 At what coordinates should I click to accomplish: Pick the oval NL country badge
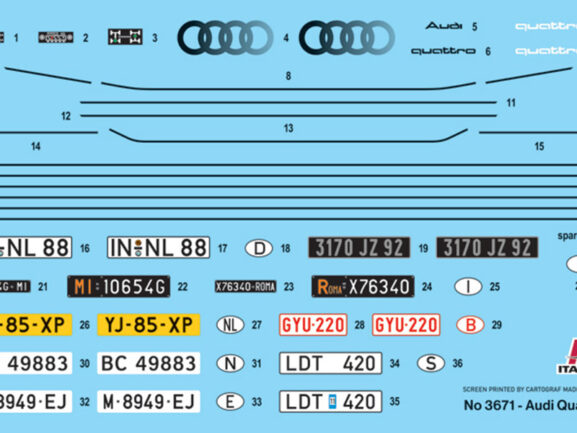(230, 325)
